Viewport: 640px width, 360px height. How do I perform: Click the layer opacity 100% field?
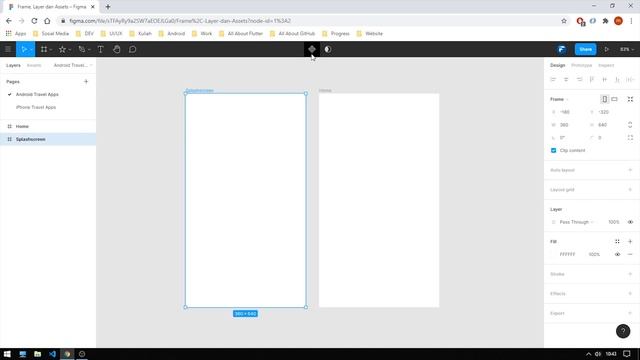[x=613, y=222]
